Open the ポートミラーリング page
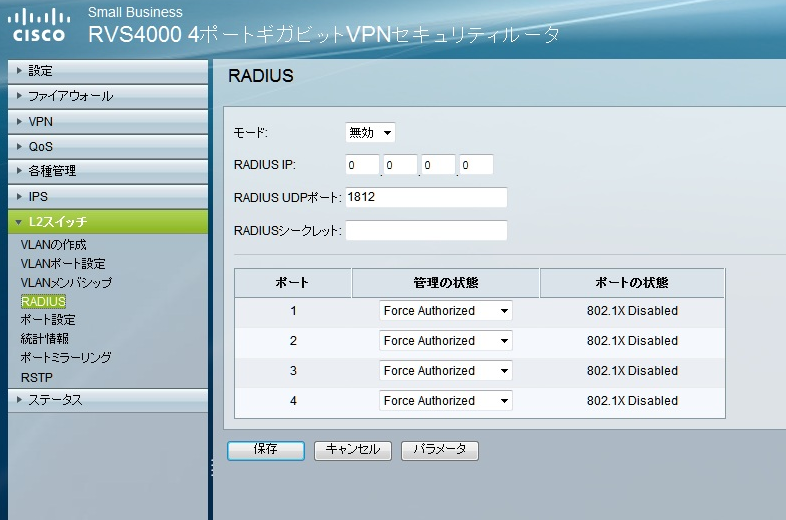Screen dimensions: 786x520 [66, 358]
